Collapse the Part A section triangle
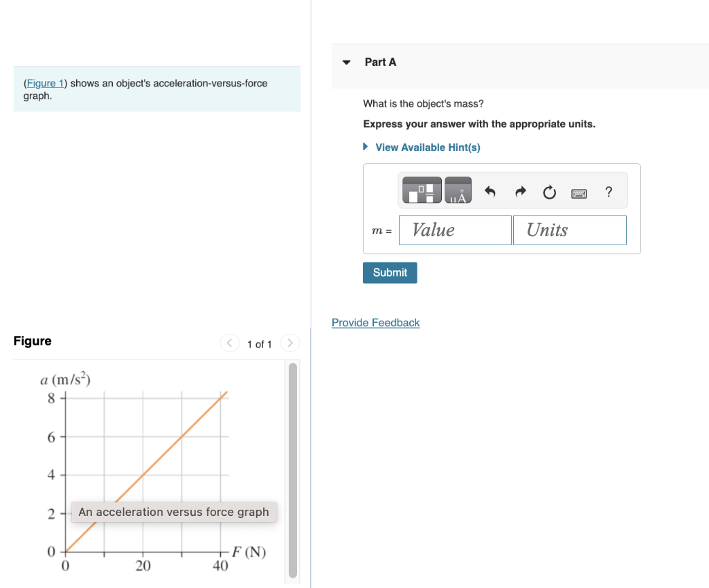Viewport: 709px width, 588px height. (x=345, y=62)
